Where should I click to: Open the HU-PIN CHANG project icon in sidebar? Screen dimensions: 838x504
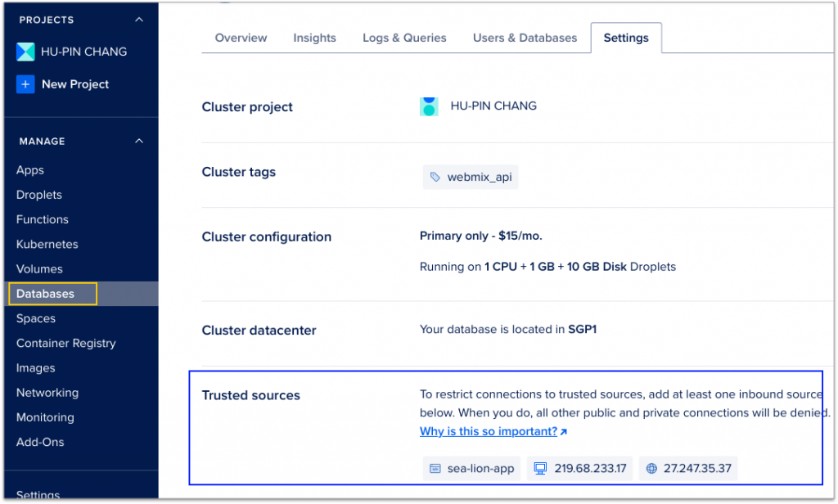coord(25,52)
